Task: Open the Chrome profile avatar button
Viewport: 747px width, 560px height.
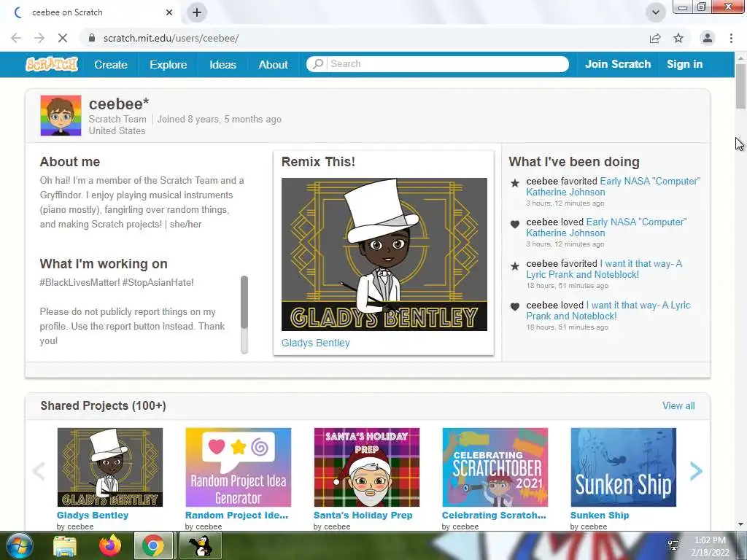Action: tap(708, 38)
